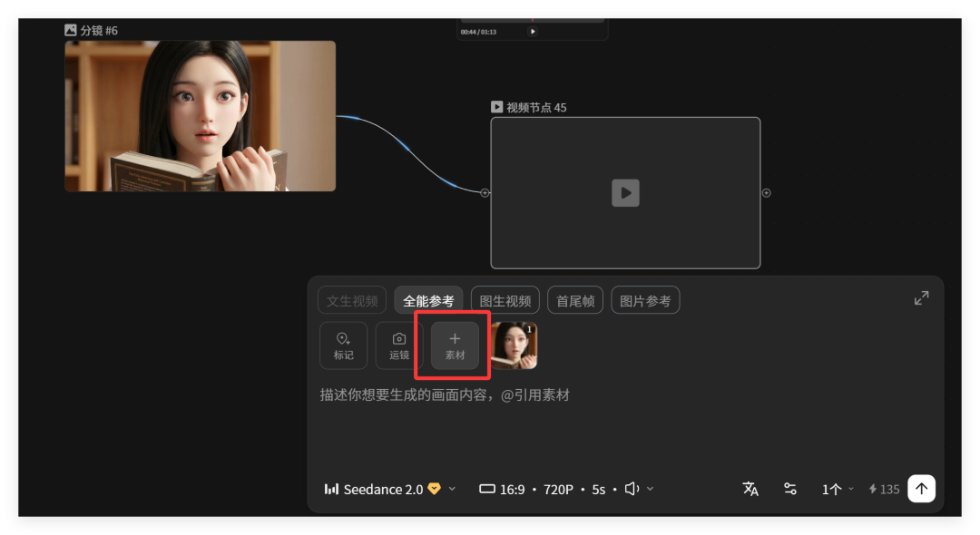The image size is (980, 535).
Task: Click the Seedance 2.0 model icon
Action: coord(332,489)
